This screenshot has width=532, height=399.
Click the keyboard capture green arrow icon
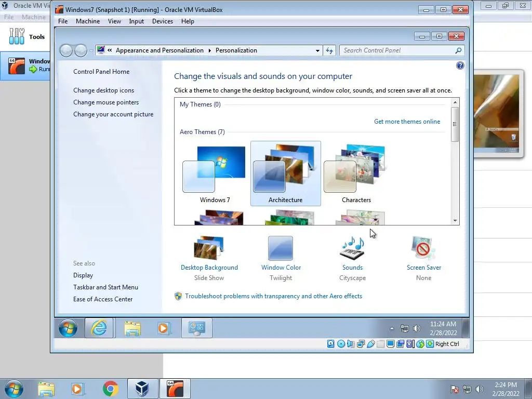pyautogui.click(x=430, y=344)
